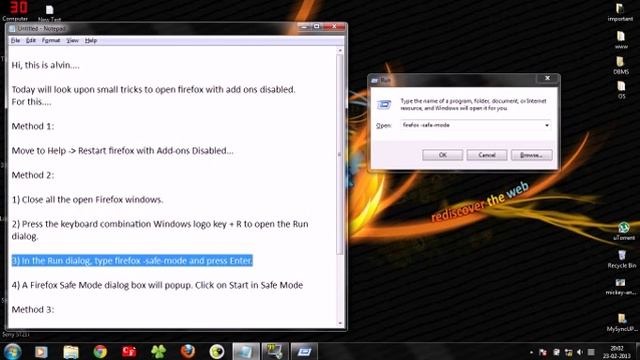Viewport: 640px width, 360px height.
Task: Click line 'Move to Help -> Restart firefox...'
Action: click(x=122, y=151)
